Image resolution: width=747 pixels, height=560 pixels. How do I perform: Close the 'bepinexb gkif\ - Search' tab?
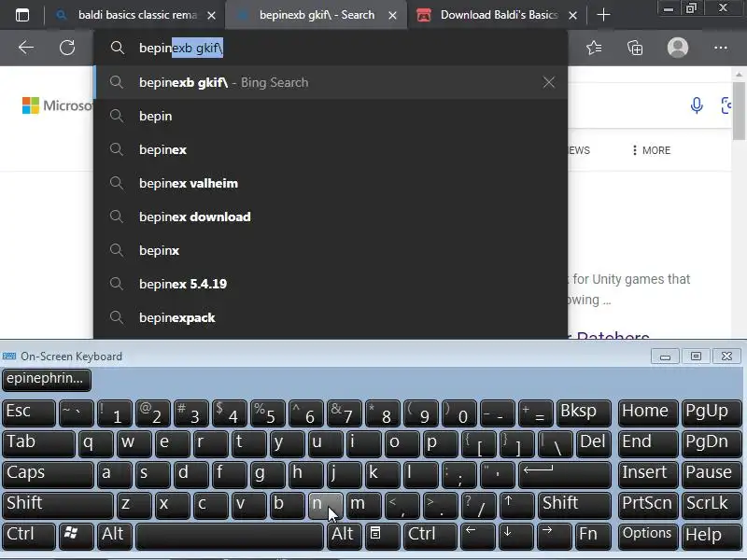pos(392,16)
